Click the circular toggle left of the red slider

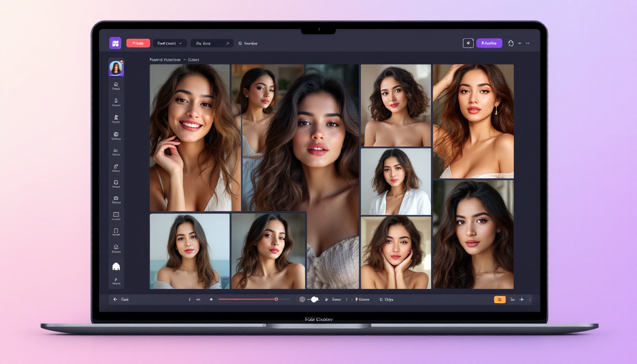(x=301, y=299)
